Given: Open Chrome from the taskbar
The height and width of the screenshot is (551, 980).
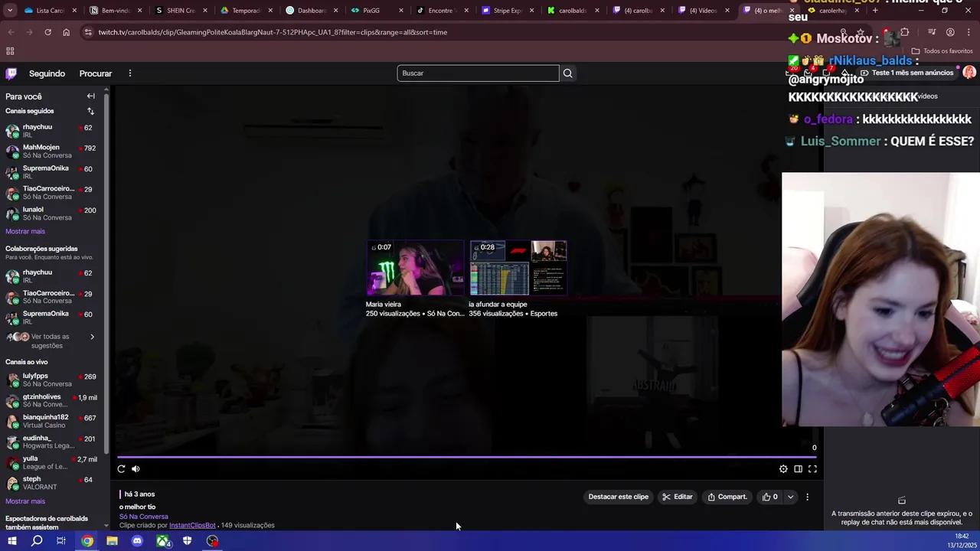Looking at the screenshot, I should (x=87, y=541).
